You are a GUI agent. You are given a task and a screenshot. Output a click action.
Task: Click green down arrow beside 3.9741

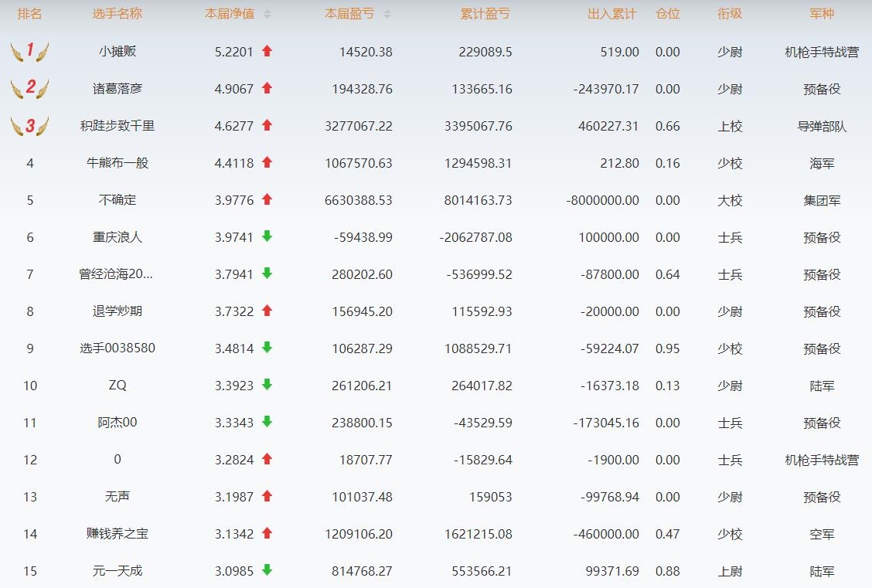pos(267,236)
